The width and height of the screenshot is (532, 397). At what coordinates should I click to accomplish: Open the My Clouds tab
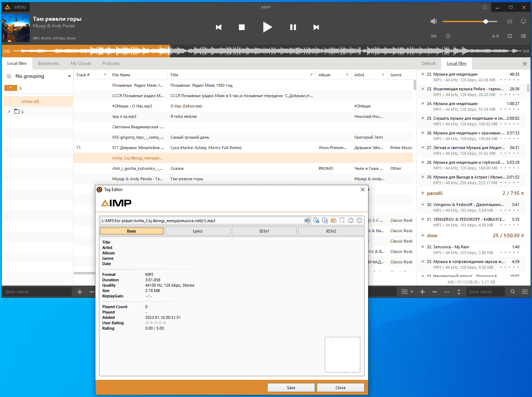(81, 63)
